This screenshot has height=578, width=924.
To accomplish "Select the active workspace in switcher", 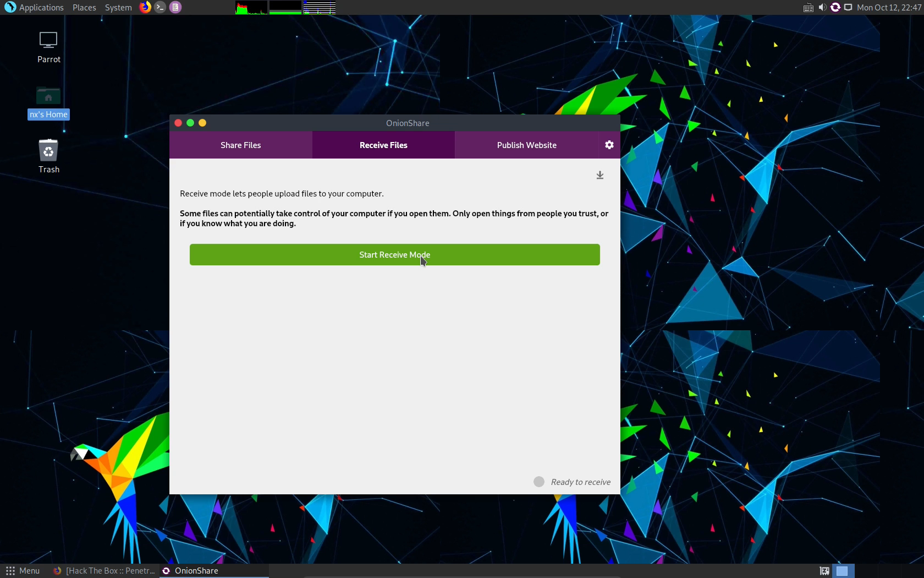I will [x=842, y=571].
